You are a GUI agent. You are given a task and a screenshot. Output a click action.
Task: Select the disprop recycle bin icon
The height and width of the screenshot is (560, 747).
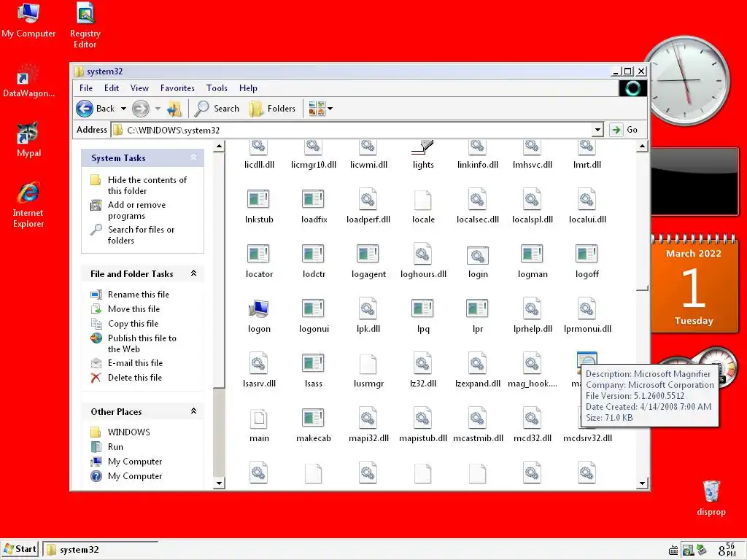tap(711, 498)
